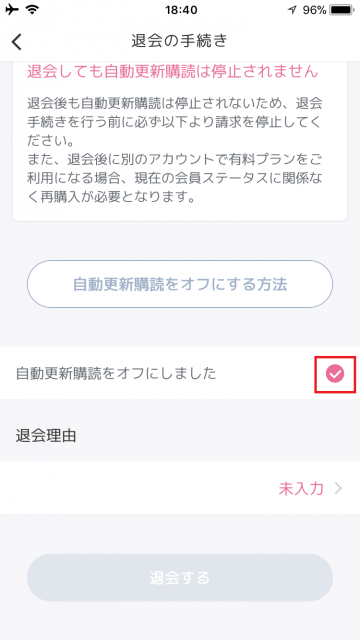Open 自動更新購読をオフにする方法 button
This screenshot has height=640, width=360.
180,284
